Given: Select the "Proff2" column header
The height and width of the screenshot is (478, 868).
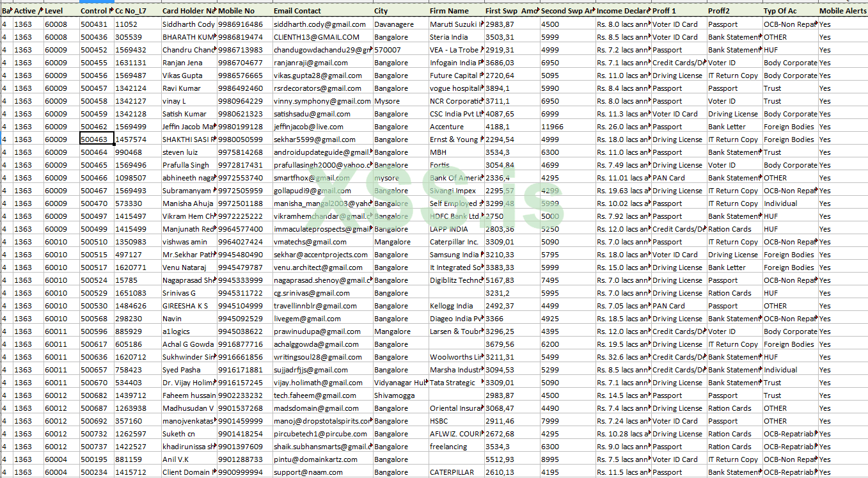Looking at the screenshot, I should [x=734, y=11].
